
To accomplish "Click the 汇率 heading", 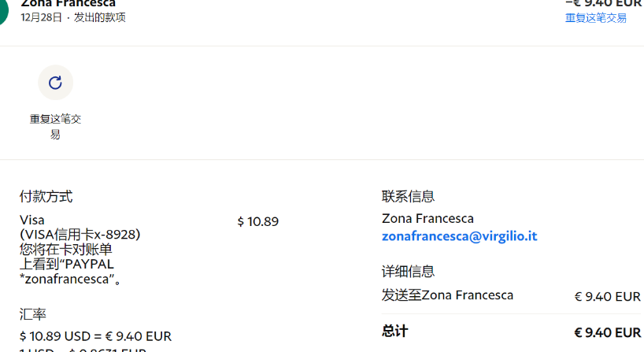I will point(32,314).
